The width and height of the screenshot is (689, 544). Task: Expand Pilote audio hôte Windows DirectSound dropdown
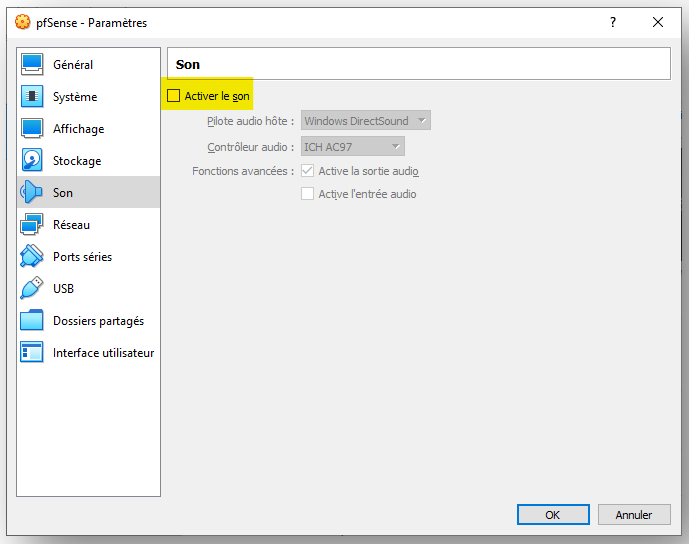click(x=366, y=120)
